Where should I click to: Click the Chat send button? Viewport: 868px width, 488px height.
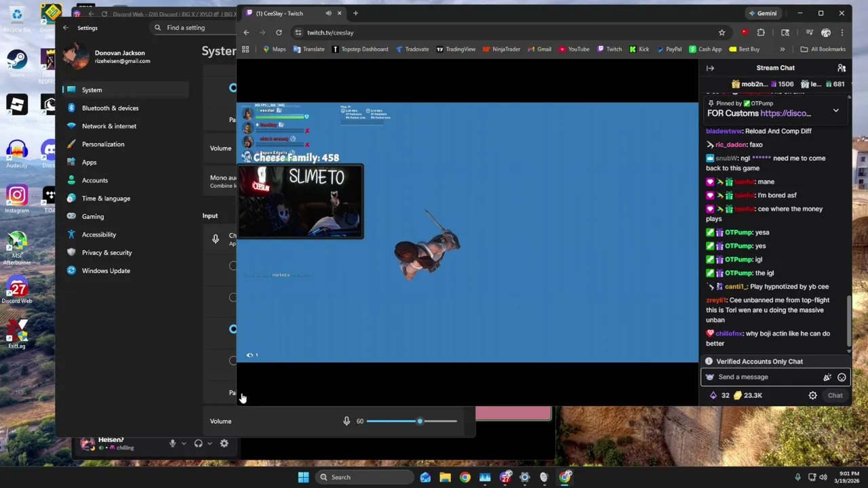pyautogui.click(x=835, y=395)
